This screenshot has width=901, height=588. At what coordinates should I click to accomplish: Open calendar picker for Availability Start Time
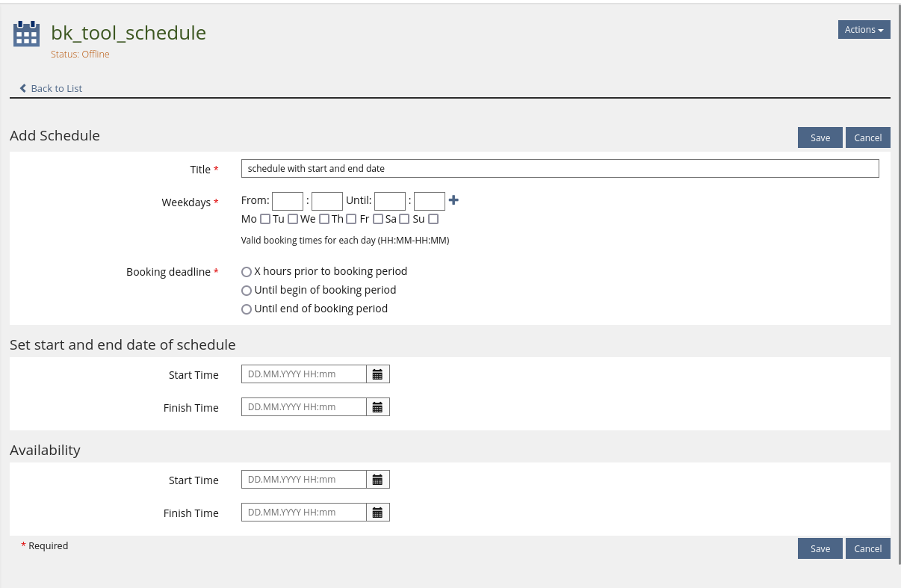377,480
